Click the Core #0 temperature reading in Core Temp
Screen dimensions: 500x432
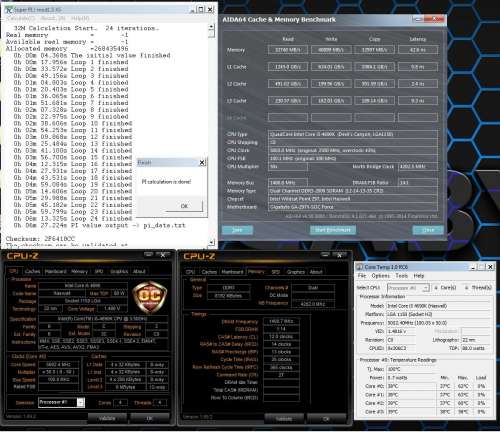[x=411, y=386]
